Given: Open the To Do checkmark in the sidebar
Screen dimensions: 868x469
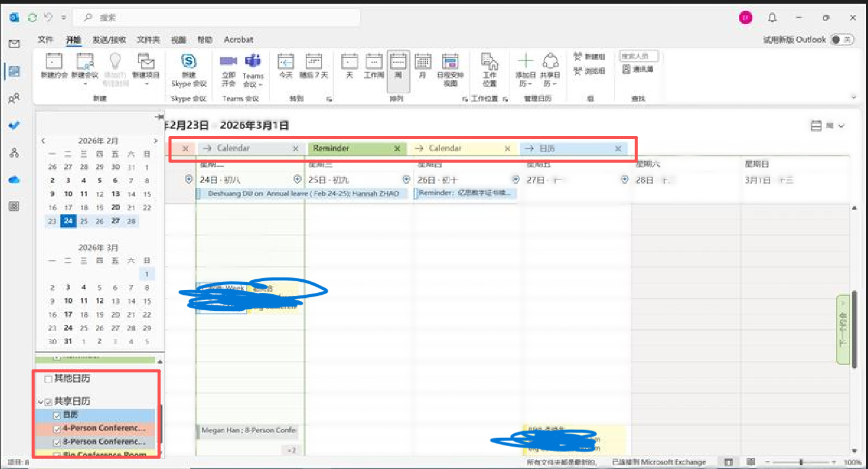Looking at the screenshot, I should pos(14,125).
